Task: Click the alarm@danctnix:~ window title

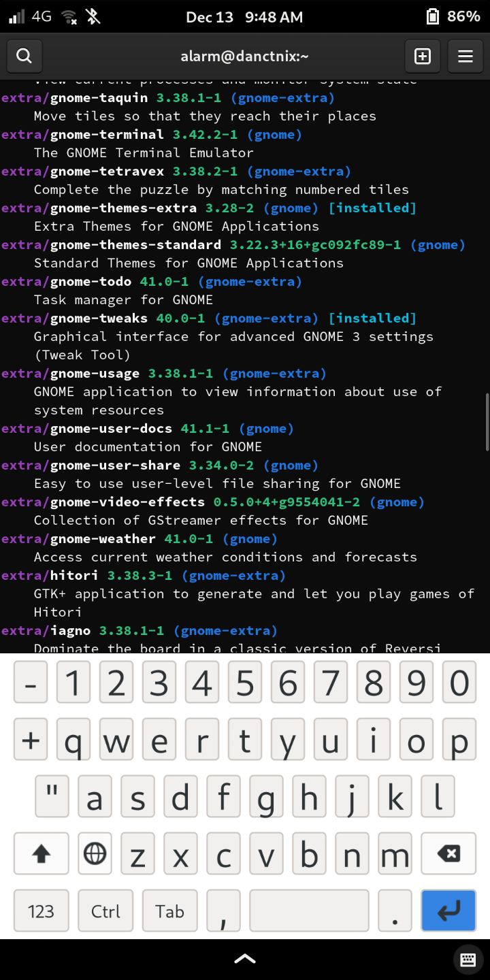Action: click(245, 56)
